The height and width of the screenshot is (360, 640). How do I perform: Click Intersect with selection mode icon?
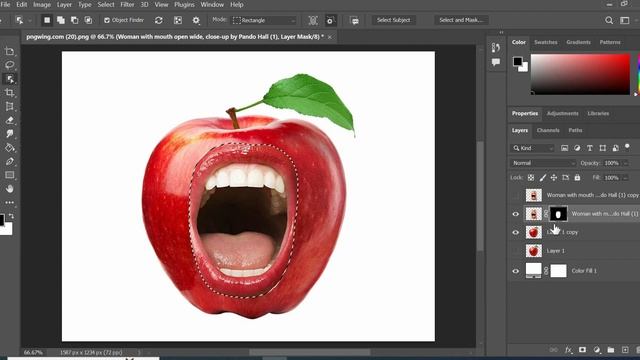pyautogui.click(x=88, y=20)
